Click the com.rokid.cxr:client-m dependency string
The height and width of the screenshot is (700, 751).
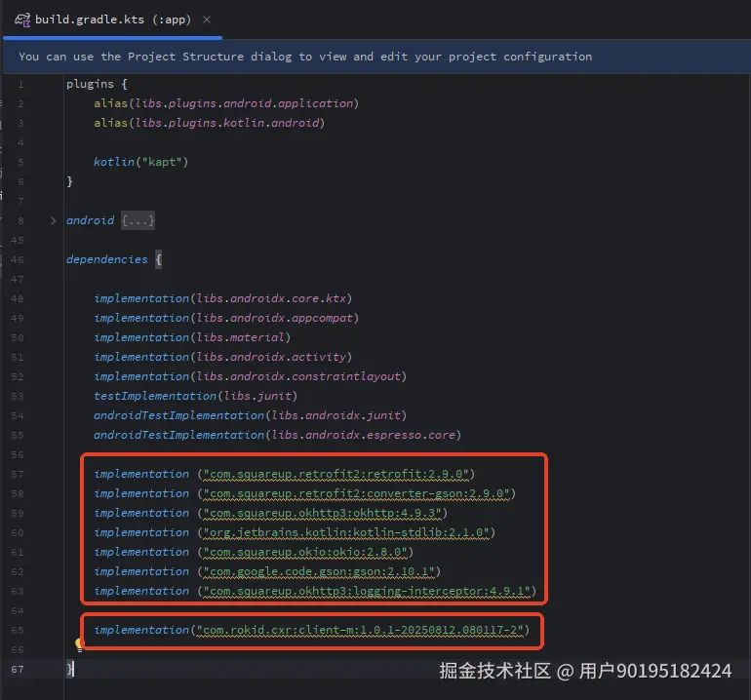(360, 630)
